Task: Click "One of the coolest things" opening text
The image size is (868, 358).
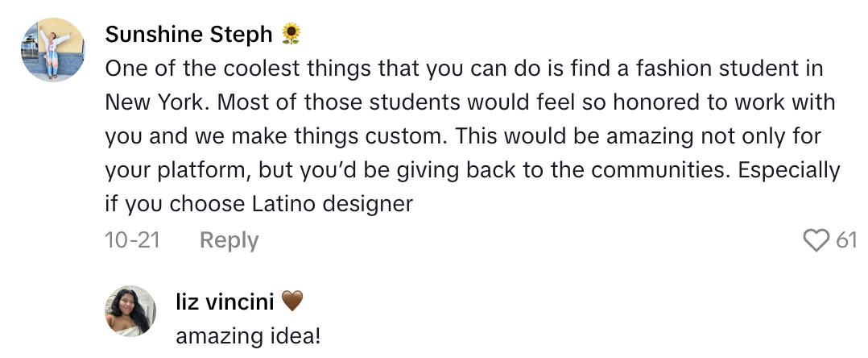Action: 240,69
